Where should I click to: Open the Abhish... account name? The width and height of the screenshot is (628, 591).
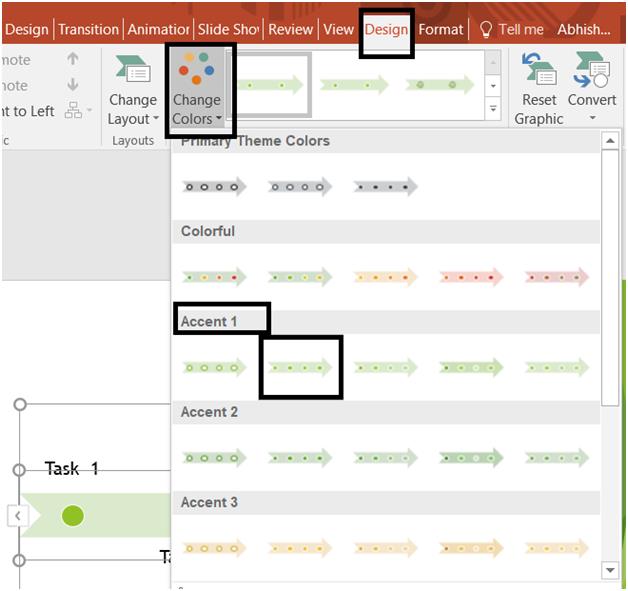pos(584,29)
